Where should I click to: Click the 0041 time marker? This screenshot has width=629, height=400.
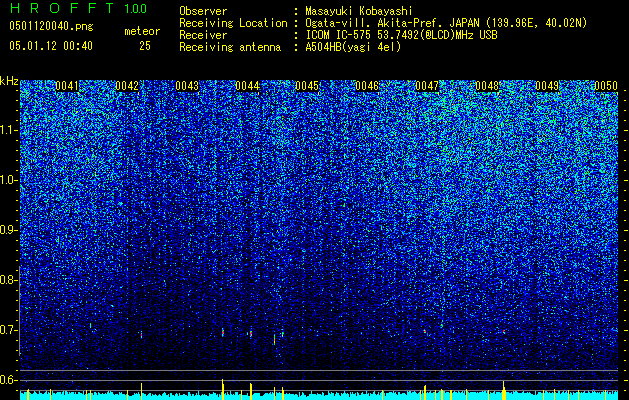[67, 86]
